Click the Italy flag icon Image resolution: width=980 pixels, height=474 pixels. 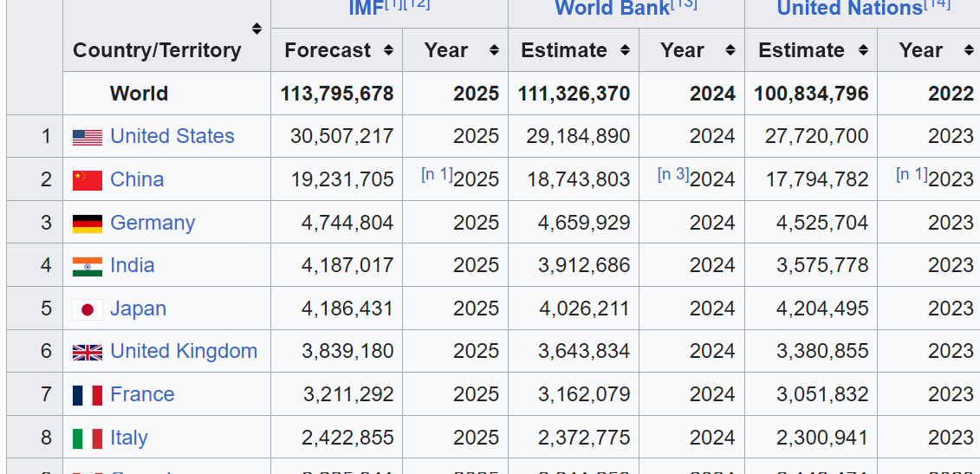tap(88, 438)
